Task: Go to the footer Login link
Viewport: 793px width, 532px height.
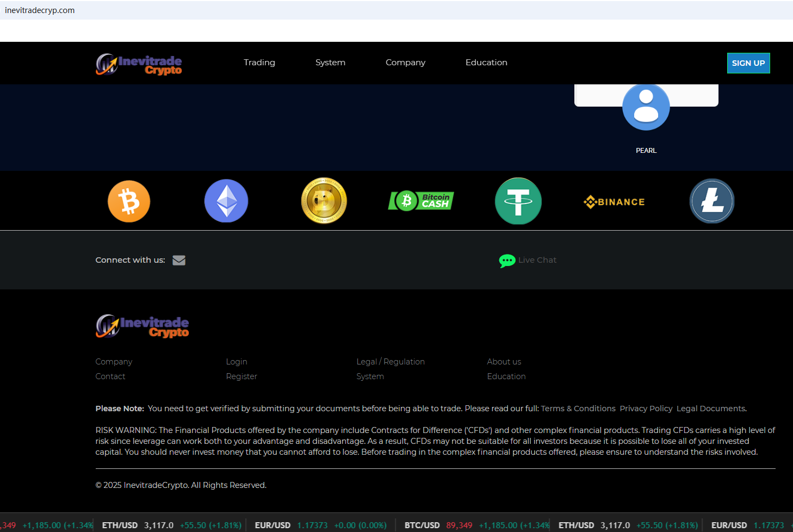Action: coord(237,362)
